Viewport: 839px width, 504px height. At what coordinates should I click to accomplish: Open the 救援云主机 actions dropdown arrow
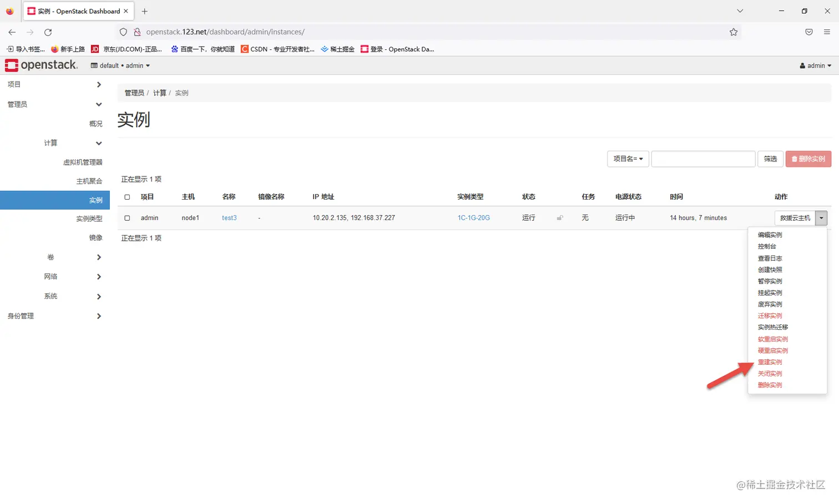[821, 217]
